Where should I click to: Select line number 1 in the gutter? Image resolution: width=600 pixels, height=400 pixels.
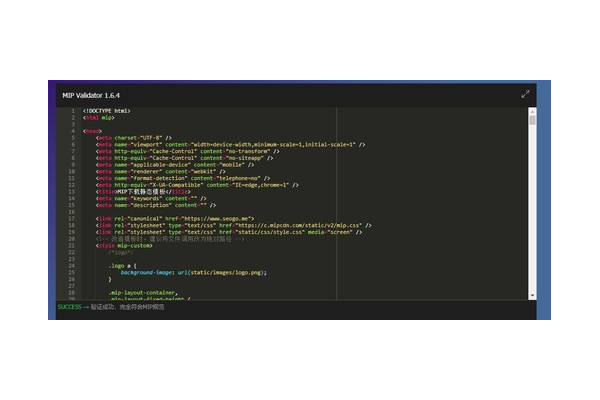[x=72, y=110]
